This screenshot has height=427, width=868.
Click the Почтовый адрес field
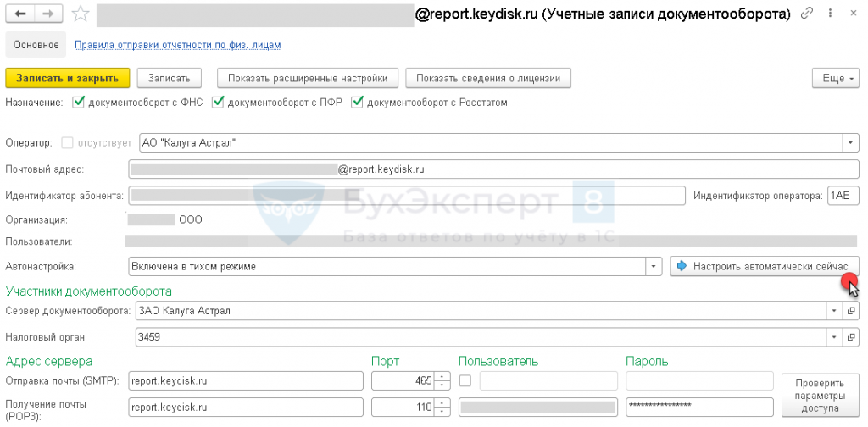point(493,169)
